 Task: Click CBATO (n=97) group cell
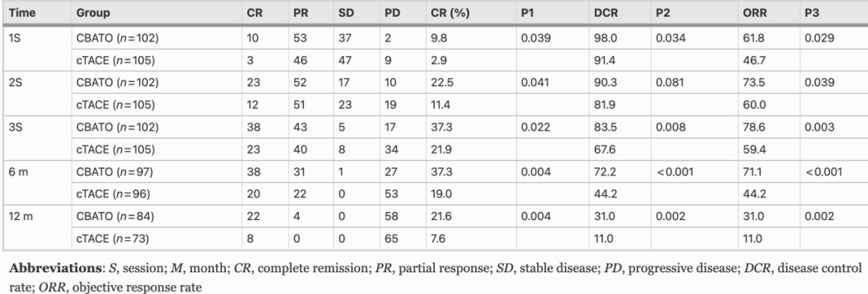coord(115,172)
